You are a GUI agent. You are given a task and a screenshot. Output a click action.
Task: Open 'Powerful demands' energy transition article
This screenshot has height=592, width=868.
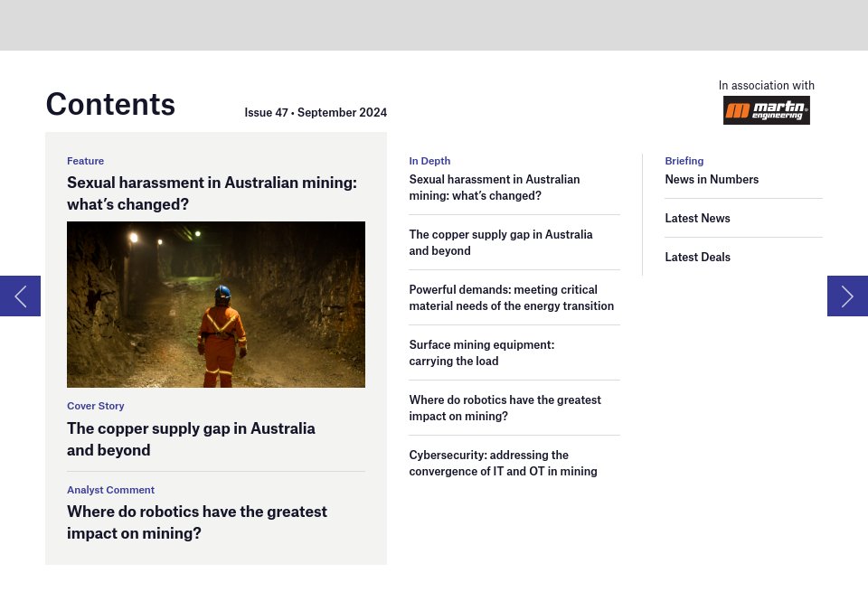tap(511, 297)
